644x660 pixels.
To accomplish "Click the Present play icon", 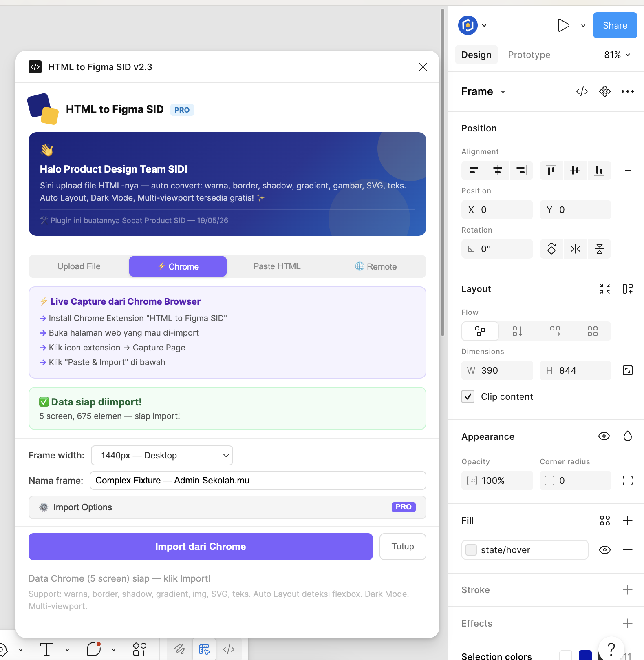I will [x=563, y=25].
